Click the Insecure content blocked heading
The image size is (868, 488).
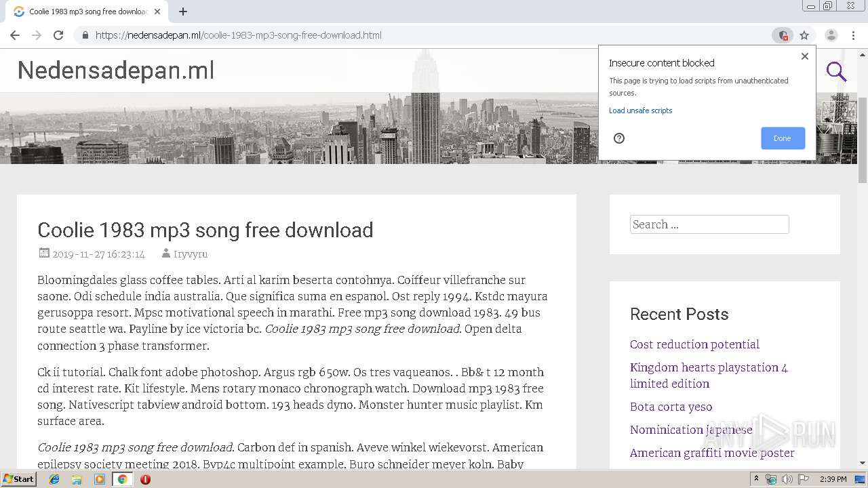click(x=662, y=63)
